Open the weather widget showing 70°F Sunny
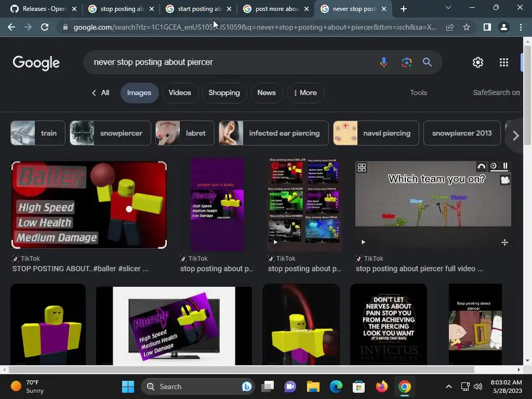 pyautogui.click(x=27, y=387)
